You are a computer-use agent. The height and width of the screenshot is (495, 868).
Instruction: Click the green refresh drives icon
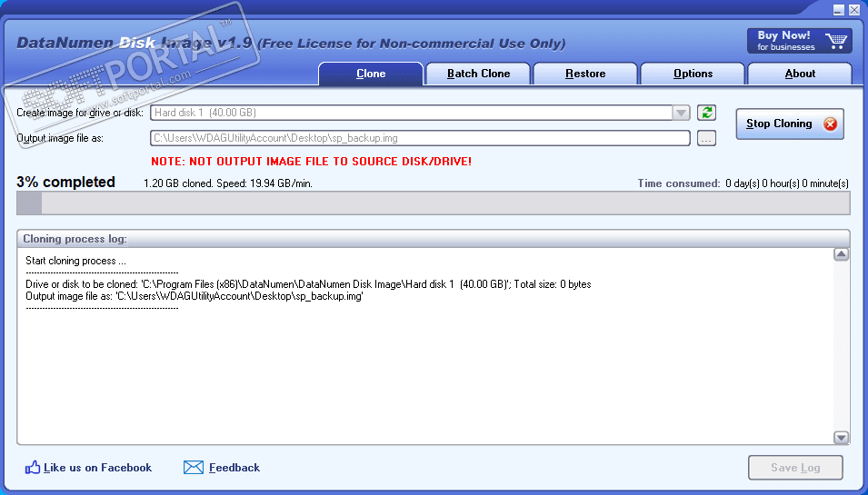pos(706,113)
